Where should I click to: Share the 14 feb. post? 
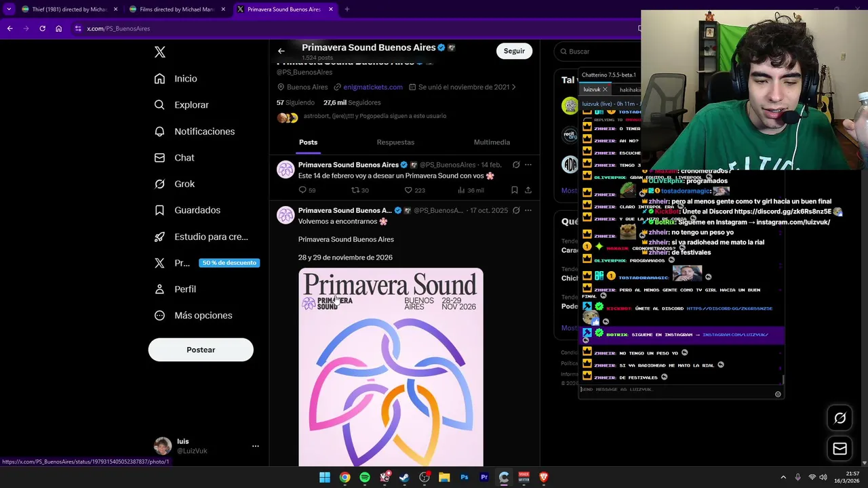click(x=528, y=190)
